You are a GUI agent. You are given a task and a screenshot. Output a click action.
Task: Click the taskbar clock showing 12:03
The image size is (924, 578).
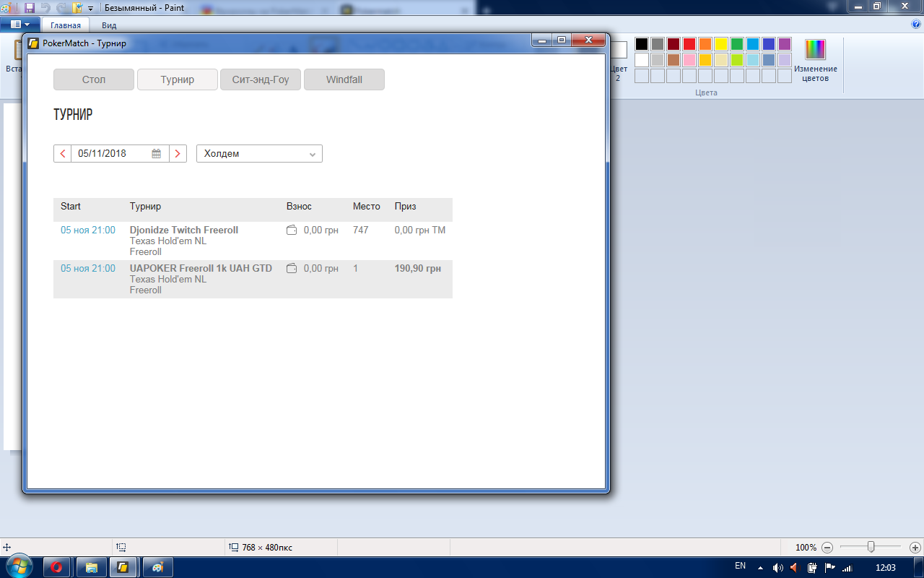click(885, 568)
